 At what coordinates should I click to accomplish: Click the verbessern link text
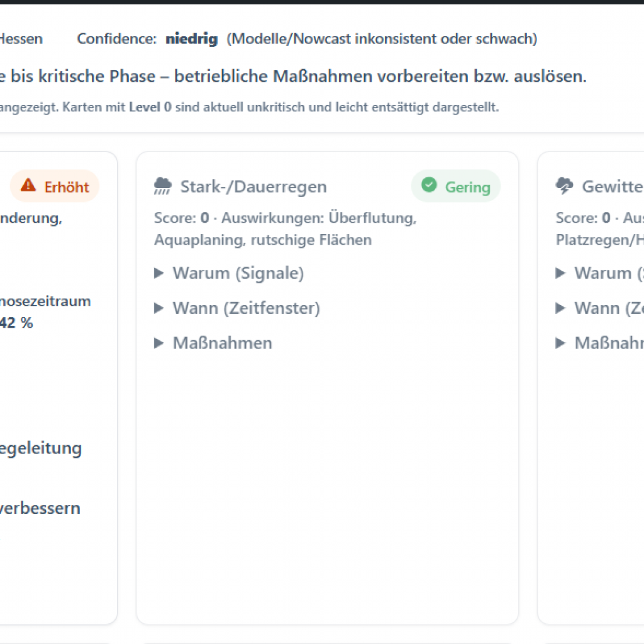(39, 508)
